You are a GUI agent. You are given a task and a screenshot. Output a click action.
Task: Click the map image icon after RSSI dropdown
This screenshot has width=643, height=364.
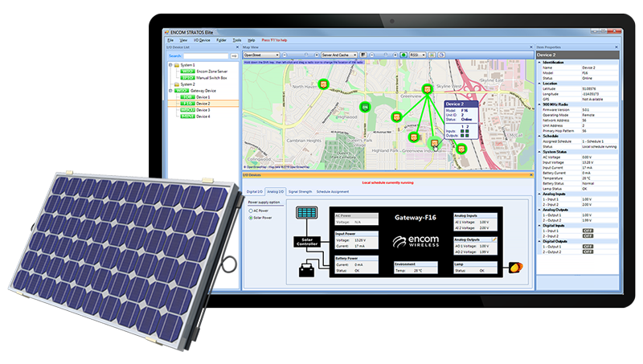pos(432,55)
